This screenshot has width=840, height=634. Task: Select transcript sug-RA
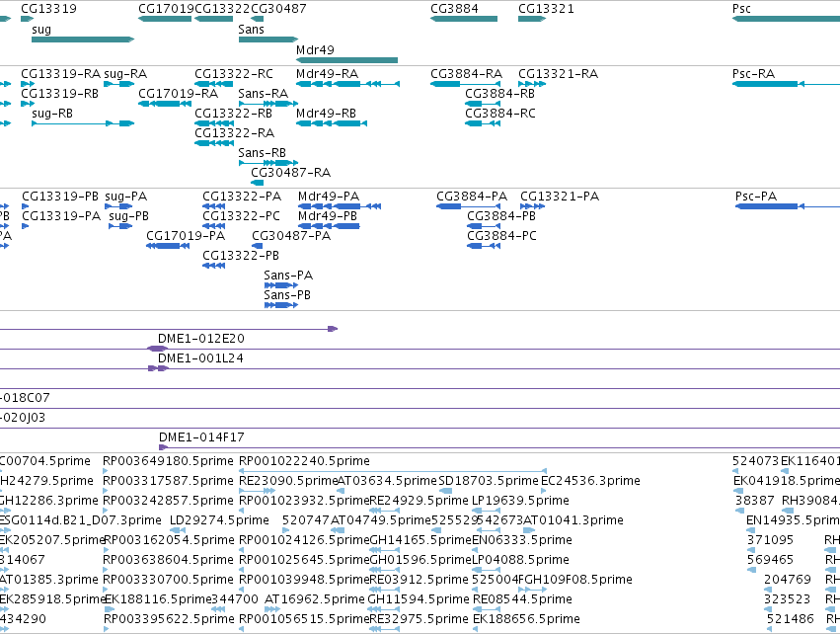pyautogui.click(x=125, y=74)
